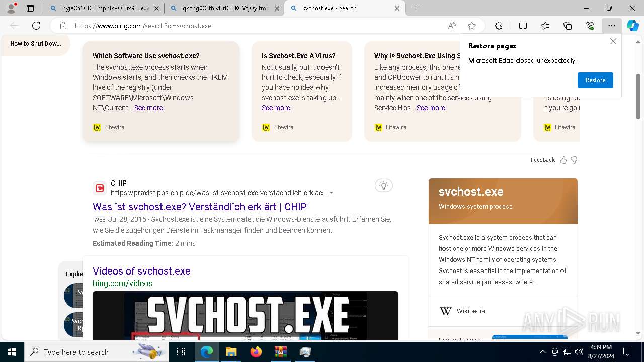
Task: Open File Explorer from taskbar
Action: tap(231, 352)
